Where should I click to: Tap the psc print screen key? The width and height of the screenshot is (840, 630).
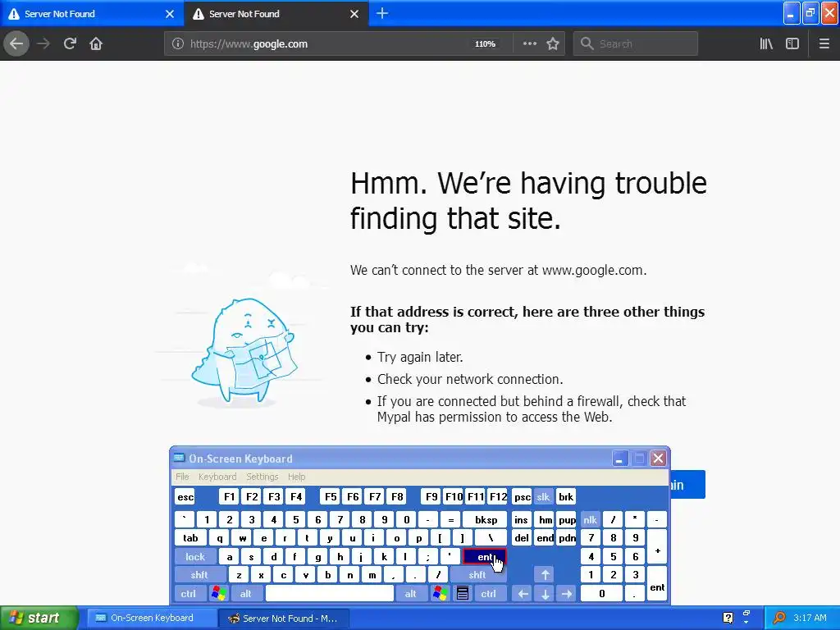tap(522, 496)
